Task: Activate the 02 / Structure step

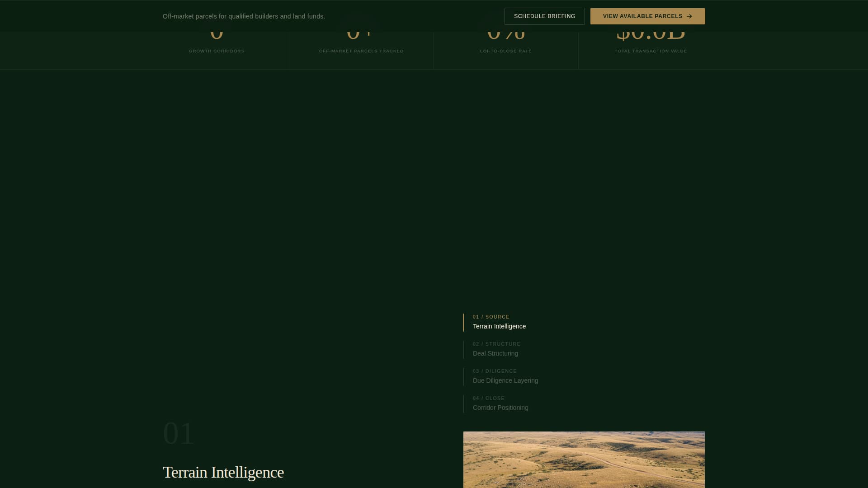Action: 496,349
